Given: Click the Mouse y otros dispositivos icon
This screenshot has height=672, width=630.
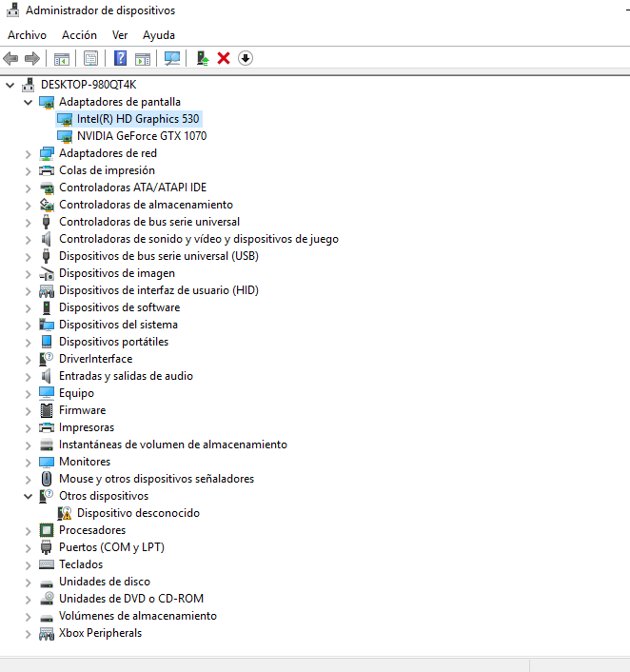Looking at the screenshot, I should [47, 479].
